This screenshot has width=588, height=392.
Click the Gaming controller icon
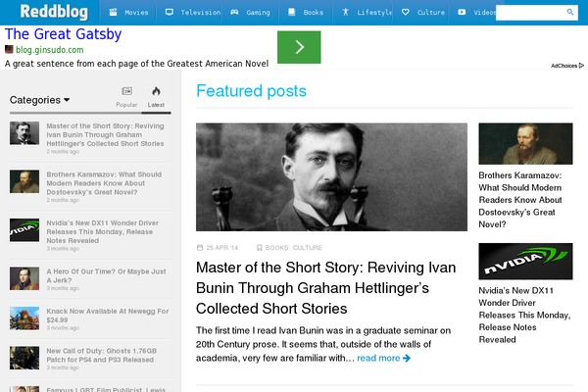[x=234, y=12]
